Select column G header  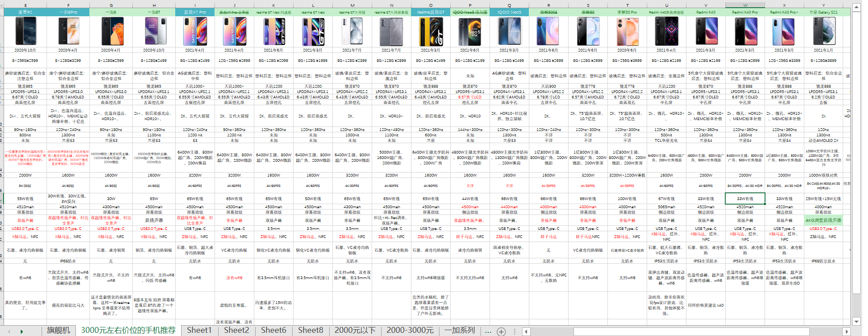click(x=111, y=5)
